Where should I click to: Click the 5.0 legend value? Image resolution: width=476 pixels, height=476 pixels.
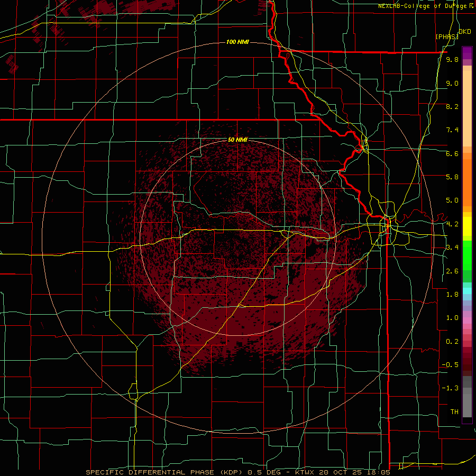(452, 200)
